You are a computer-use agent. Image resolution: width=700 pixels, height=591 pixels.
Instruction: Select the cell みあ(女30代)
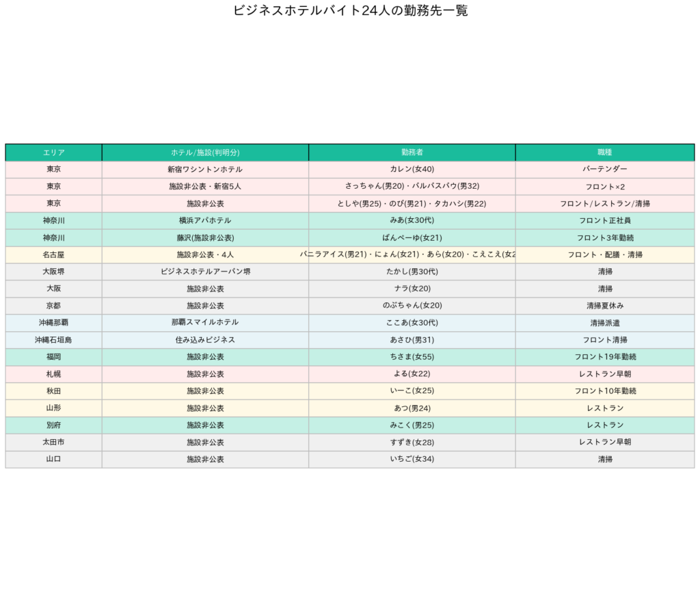(x=412, y=221)
